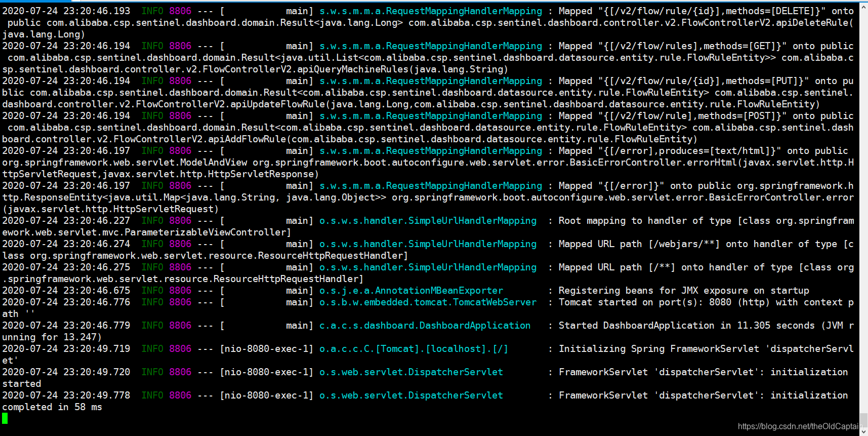Click the timestamp 23:20:49.720
The height and width of the screenshot is (436, 868).
97,372
